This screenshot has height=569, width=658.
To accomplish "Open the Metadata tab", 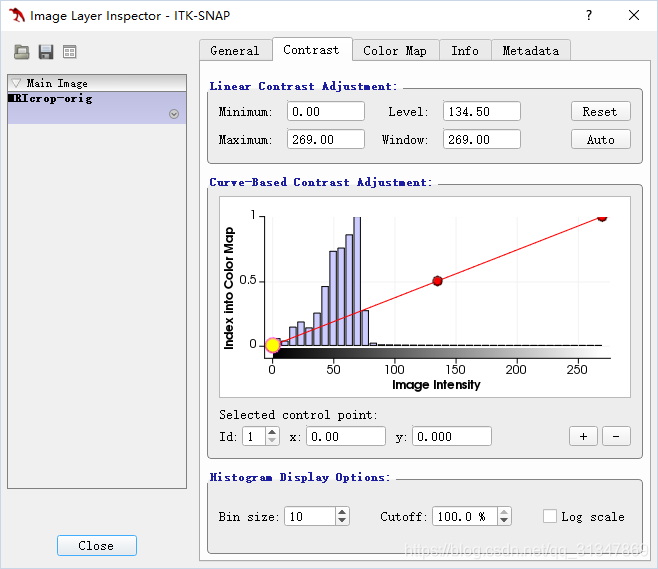I will pyautogui.click(x=531, y=51).
